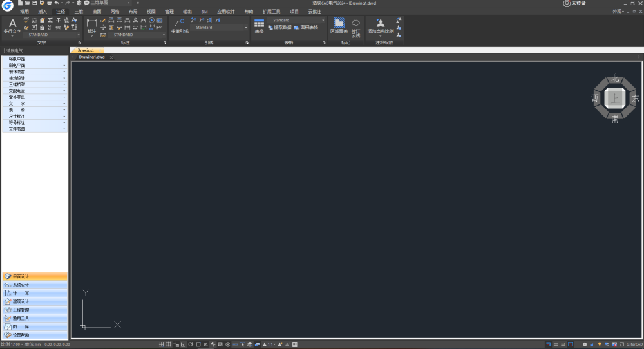
Task: Select the 平面设计 category button
Action: point(35,276)
